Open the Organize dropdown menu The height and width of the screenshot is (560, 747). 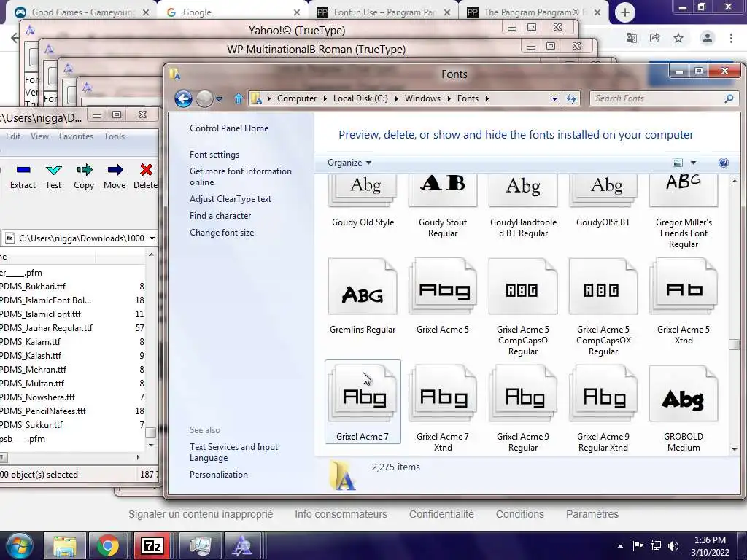349,163
